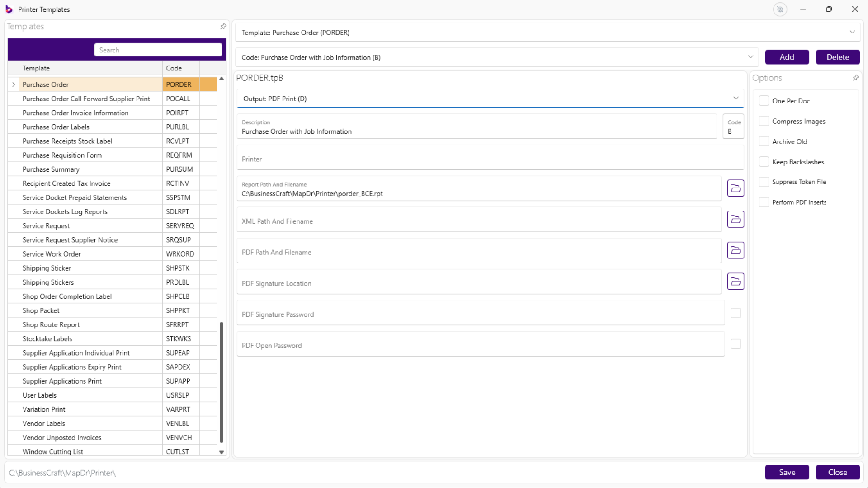Browse for Report Path And Filename

[x=735, y=188]
